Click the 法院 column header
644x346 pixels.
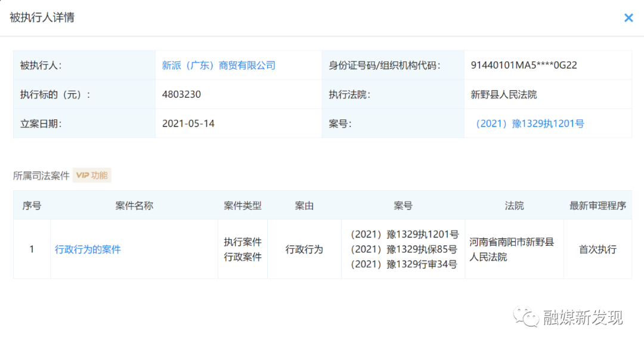tap(514, 205)
